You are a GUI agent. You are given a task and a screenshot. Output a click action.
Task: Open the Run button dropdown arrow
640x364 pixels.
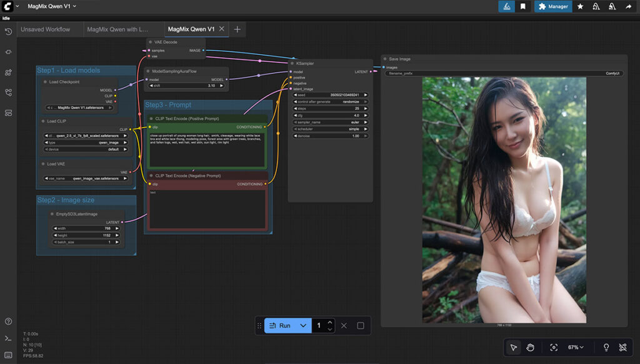tap(303, 325)
